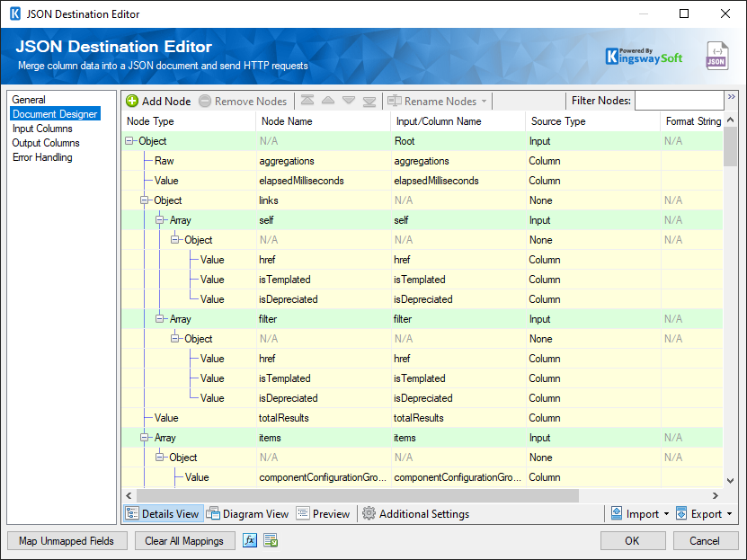Viewport: 747px width, 560px height.
Task: Click the Clear All Mappings button
Action: 184,540
